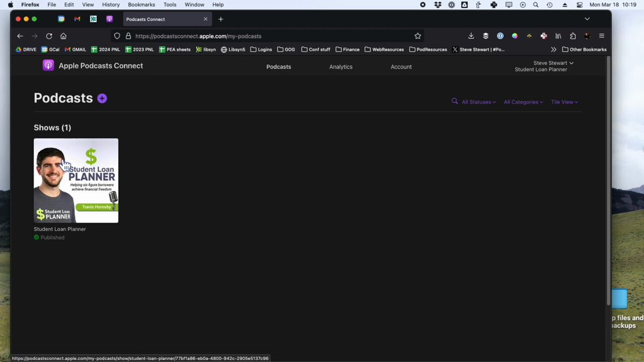Viewport: 644px width, 362px height.
Task: Click the Firefox home icon
Action: pyautogui.click(x=63, y=36)
